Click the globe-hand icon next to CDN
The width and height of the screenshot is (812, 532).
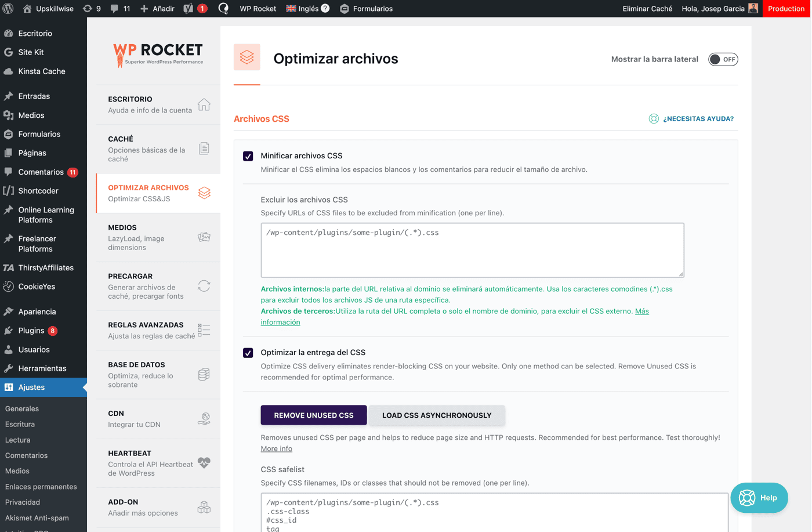click(x=204, y=418)
